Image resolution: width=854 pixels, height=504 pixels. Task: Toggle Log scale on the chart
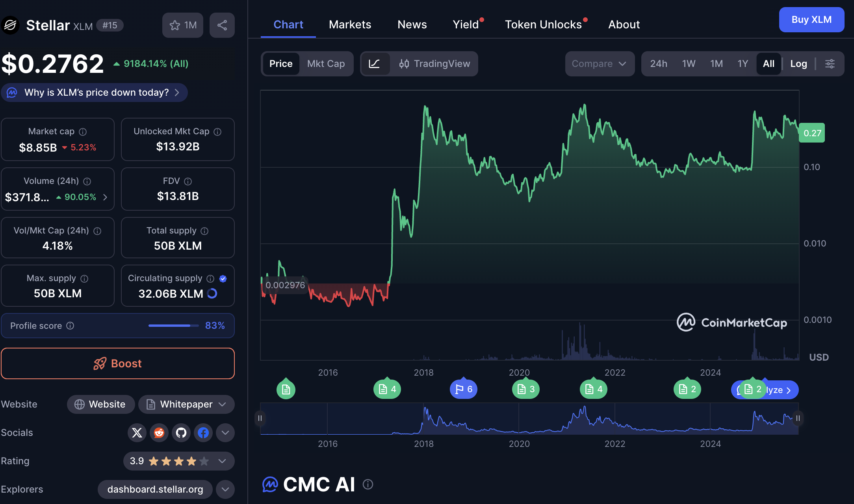click(x=798, y=64)
